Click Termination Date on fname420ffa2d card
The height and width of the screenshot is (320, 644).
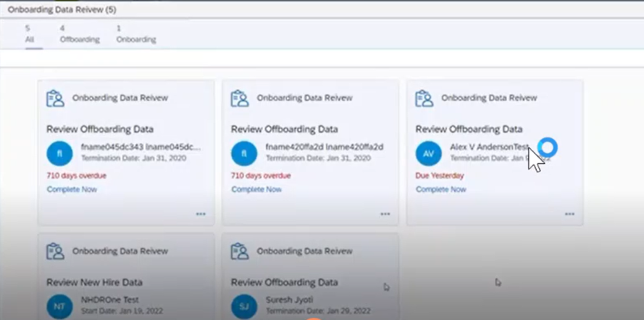[318, 158]
